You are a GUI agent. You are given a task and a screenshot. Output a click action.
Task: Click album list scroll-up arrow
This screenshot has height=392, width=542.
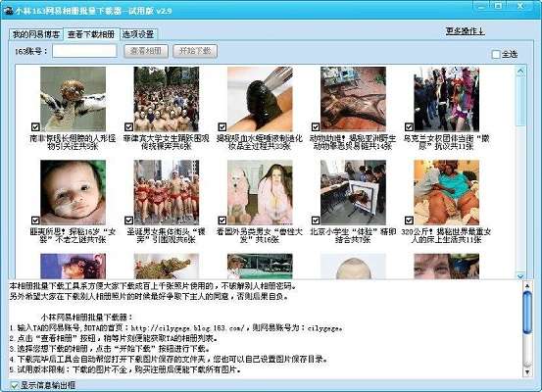(520, 72)
